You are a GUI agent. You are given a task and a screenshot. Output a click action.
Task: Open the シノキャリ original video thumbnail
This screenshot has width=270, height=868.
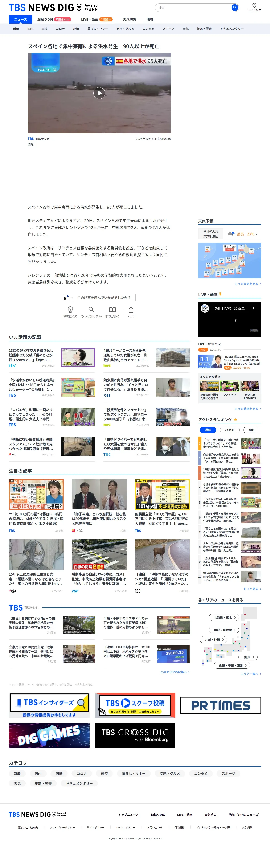coord(230,386)
